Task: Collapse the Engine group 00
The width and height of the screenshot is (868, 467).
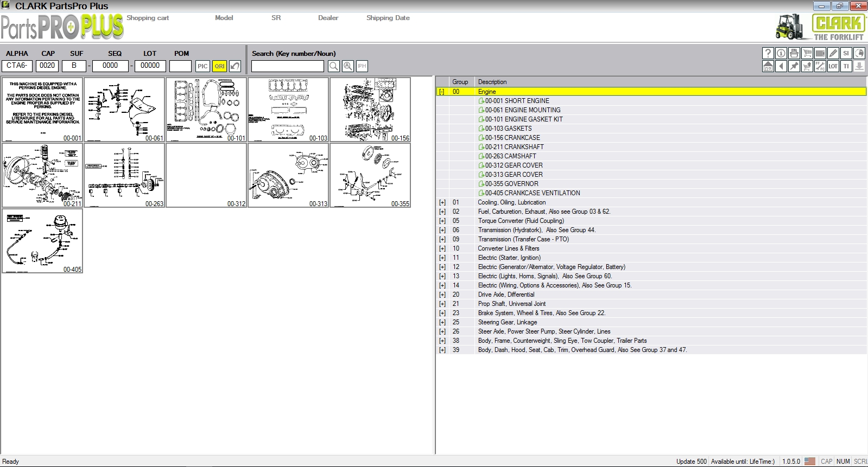Action: [442, 92]
